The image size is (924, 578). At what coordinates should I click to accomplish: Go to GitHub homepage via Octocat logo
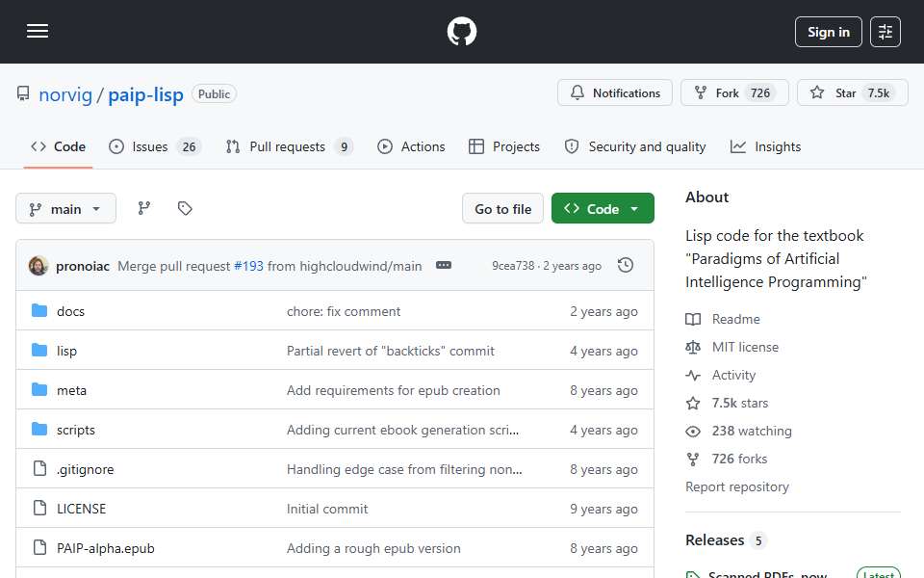[461, 31]
